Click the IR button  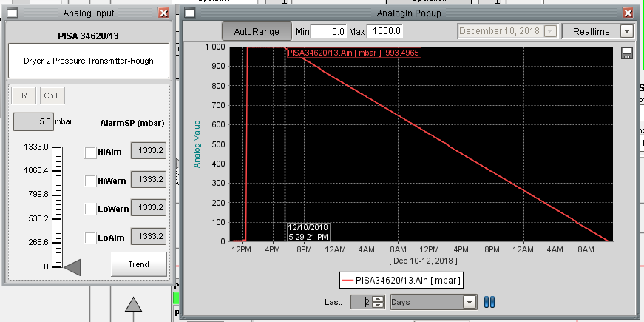[x=24, y=95]
